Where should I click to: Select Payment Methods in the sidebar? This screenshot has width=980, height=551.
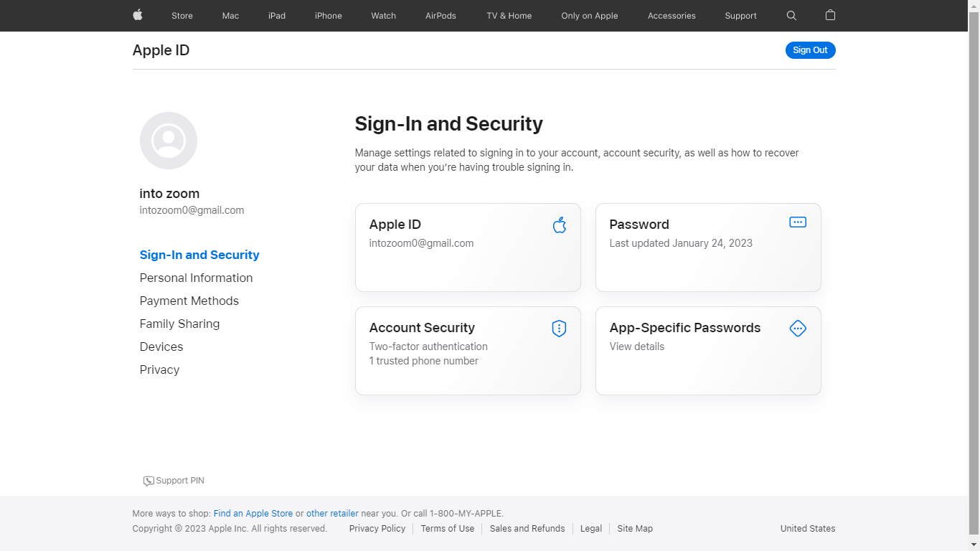coord(189,301)
